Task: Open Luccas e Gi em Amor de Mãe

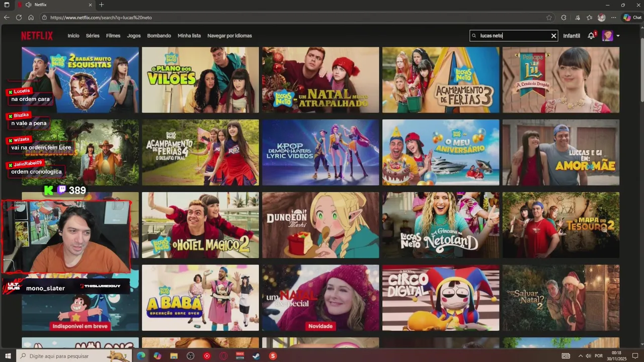Action: [561, 152]
